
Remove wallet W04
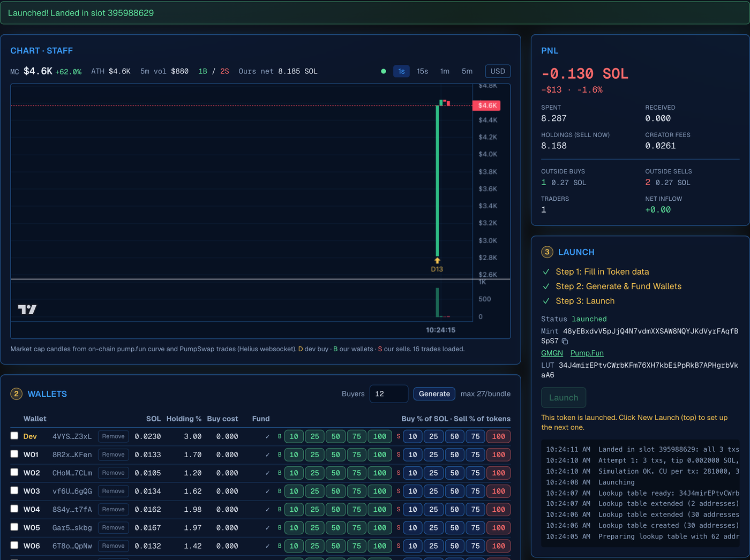point(114,509)
